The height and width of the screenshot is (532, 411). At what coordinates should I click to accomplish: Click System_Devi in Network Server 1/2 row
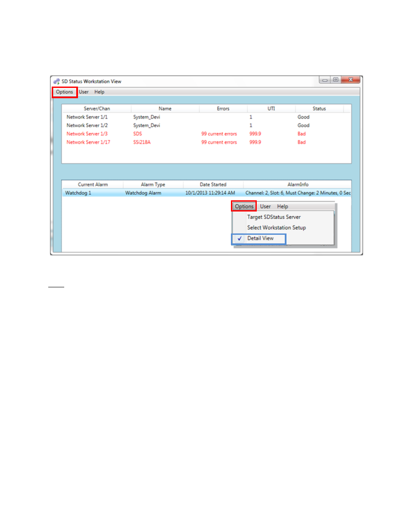pos(146,125)
